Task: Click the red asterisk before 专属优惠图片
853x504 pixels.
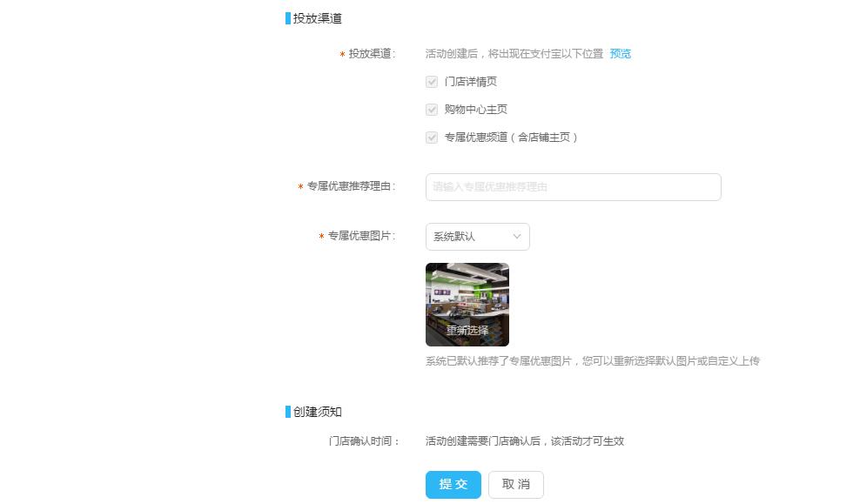Action: point(321,236)
